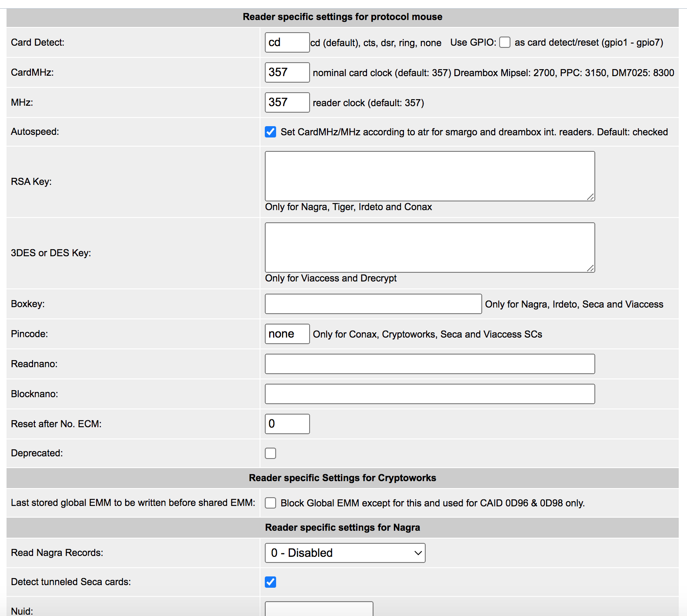Click the 'RSA Key:' label
Screen dimensions: 687x616
(x=31, y=182)
